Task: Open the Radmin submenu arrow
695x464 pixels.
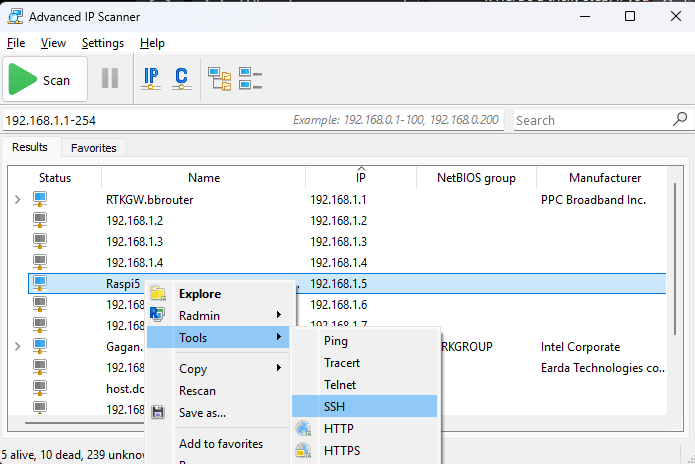Action: click(279, 315)
